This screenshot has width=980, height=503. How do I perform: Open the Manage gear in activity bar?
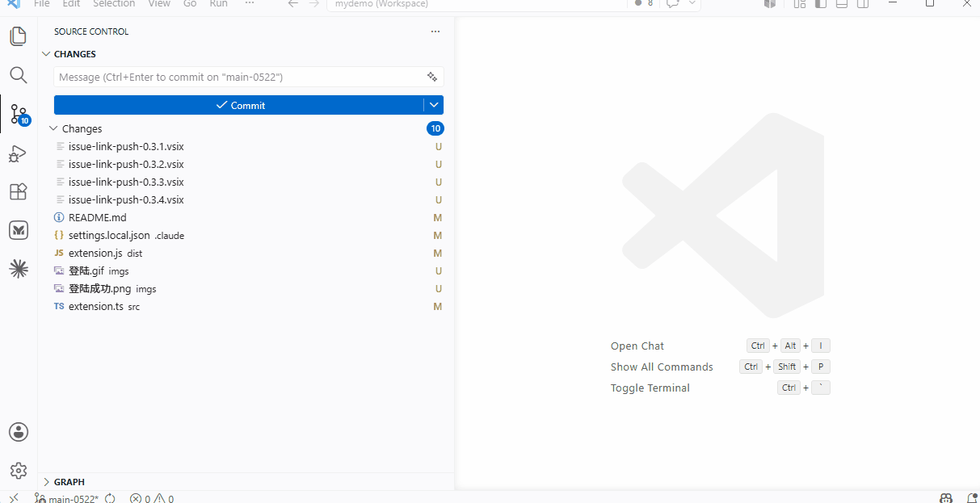18,471
